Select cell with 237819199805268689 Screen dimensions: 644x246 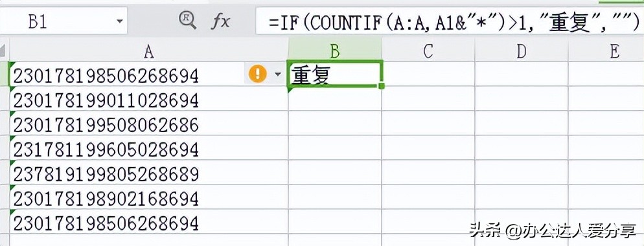(148, 173)
